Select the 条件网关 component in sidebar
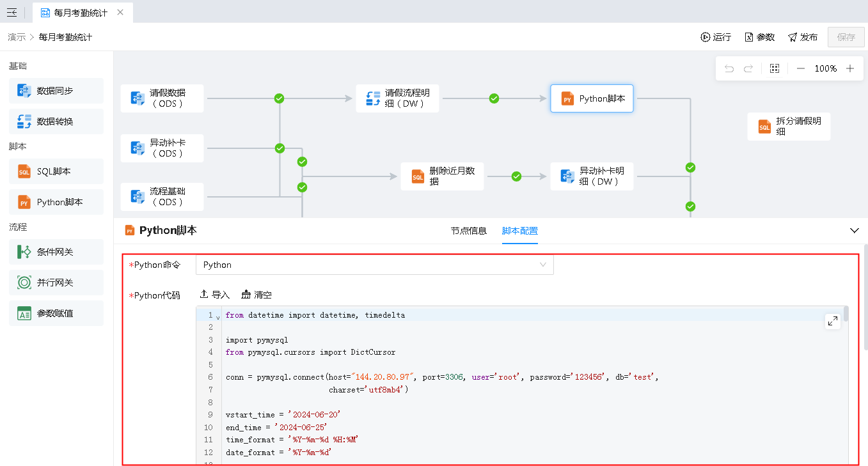Screen dimensions: 868x466 pyautogui.click(x=56, y=252)
